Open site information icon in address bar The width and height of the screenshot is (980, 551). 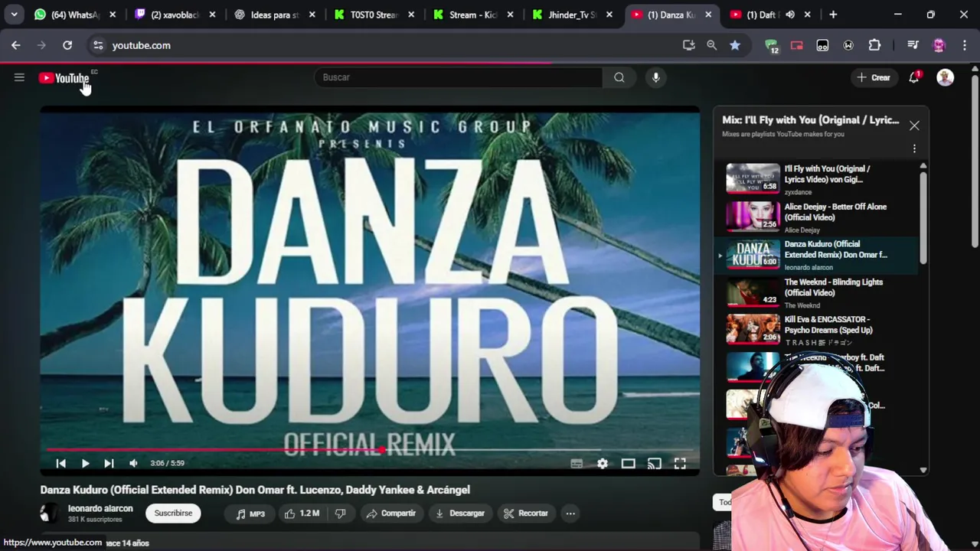coord(98,45)
